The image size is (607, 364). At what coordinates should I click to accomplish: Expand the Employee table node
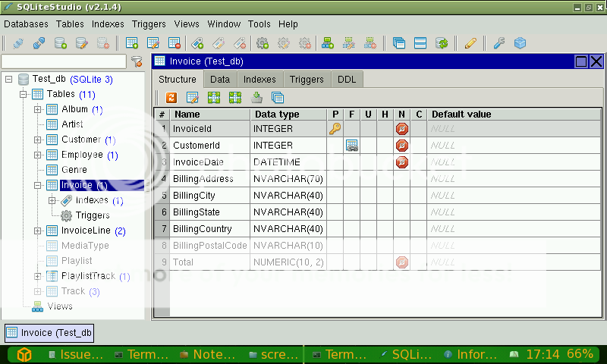click(37, 155)
